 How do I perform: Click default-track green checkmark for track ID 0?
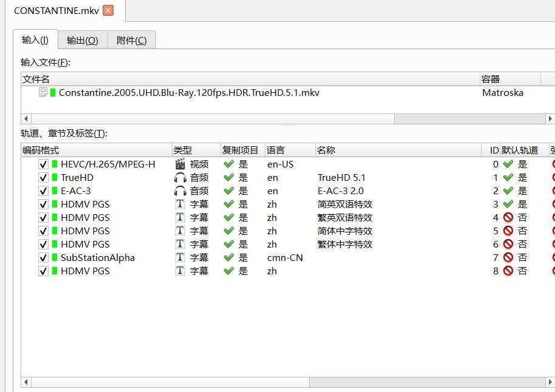point(508,164)
